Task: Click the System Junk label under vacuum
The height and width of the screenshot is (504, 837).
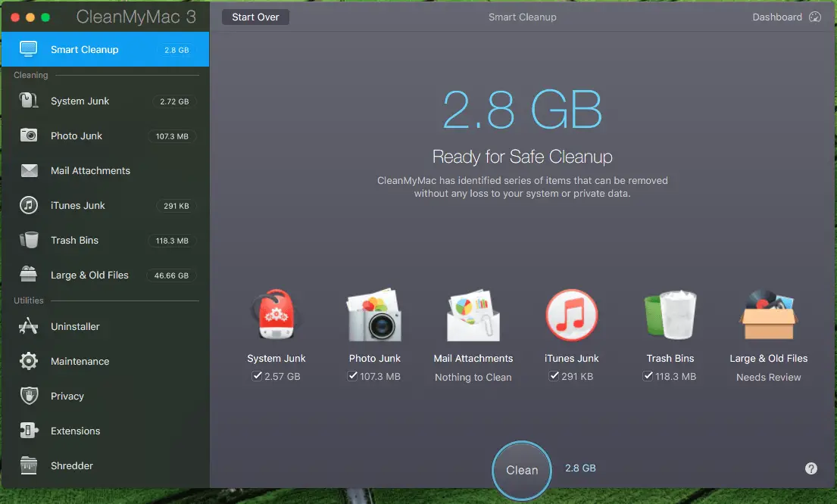Action: (276, 359)
